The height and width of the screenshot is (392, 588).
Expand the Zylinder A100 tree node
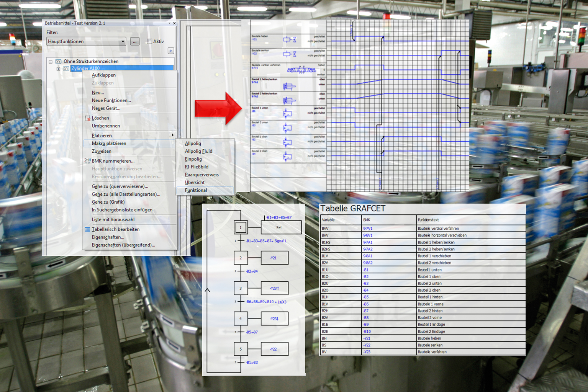click(x=58, y=69)
